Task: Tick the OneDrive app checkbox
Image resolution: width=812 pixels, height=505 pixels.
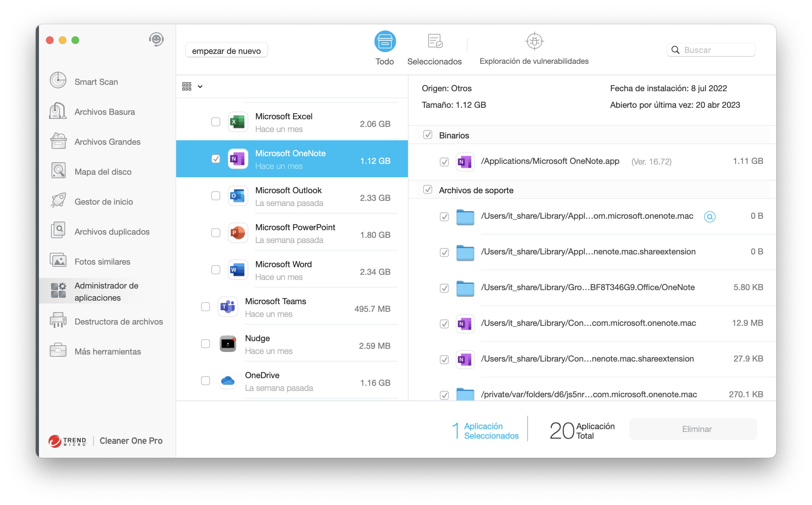Action: click(x=206, y=381)
